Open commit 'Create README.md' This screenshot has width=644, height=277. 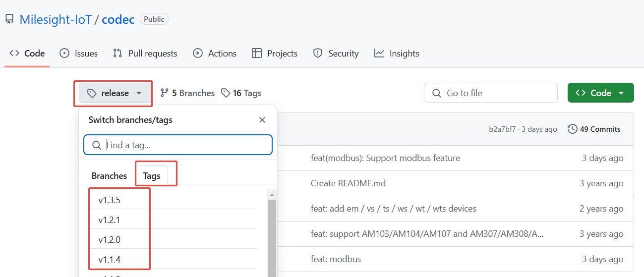[x=348, y=183]
